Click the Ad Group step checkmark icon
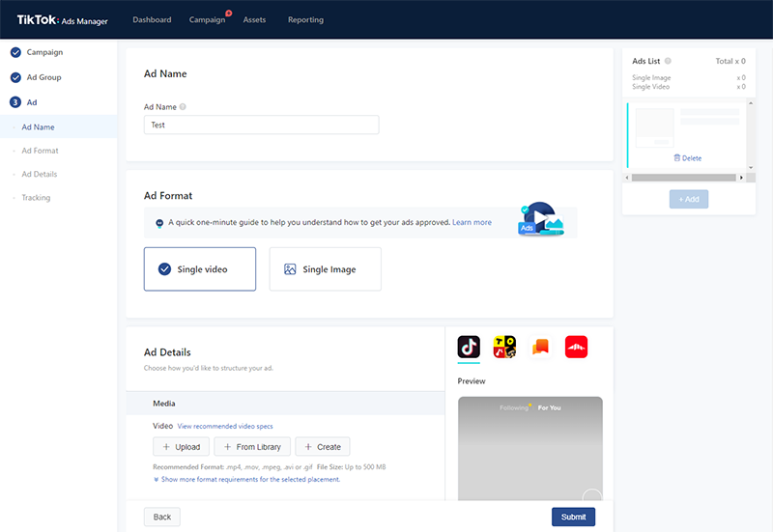The image size is (773, 532). tap(15, 77)
